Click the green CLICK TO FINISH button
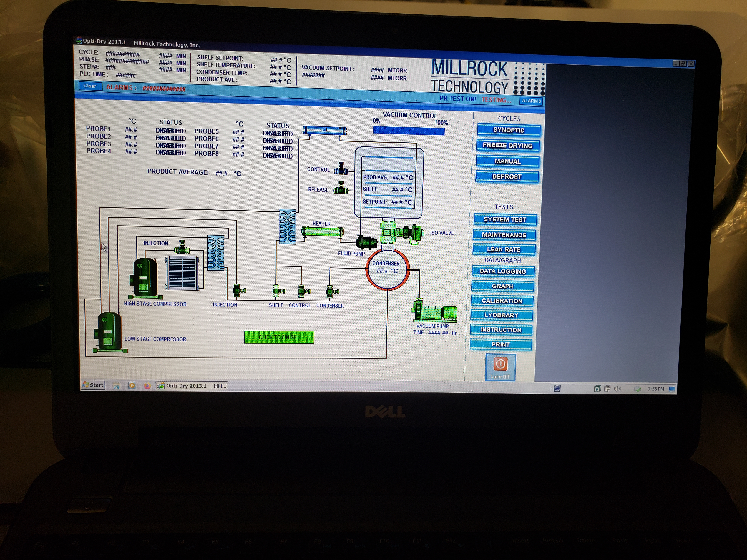Viewport: 747px width, 560px height. tap(279, 337)
